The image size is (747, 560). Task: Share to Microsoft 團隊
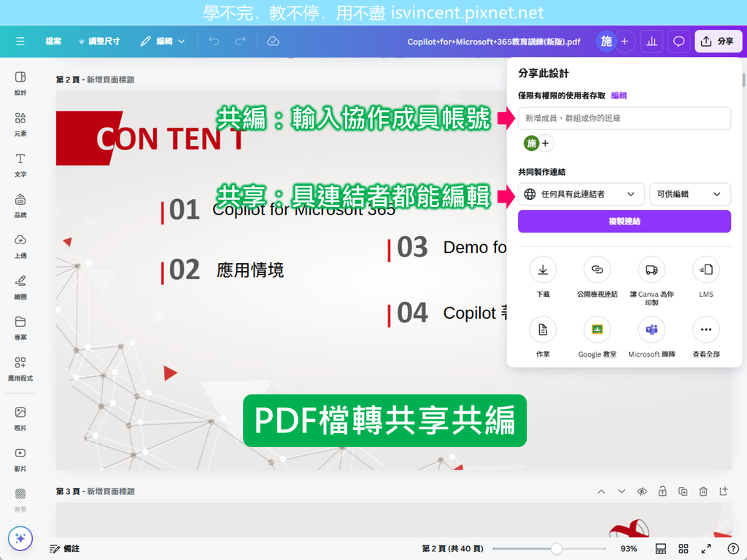point(651,337)
